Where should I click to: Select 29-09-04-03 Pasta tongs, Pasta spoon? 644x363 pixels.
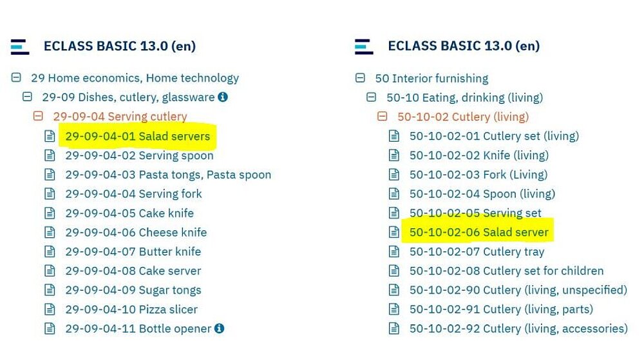pyautogui.click(x=168, y=175)
